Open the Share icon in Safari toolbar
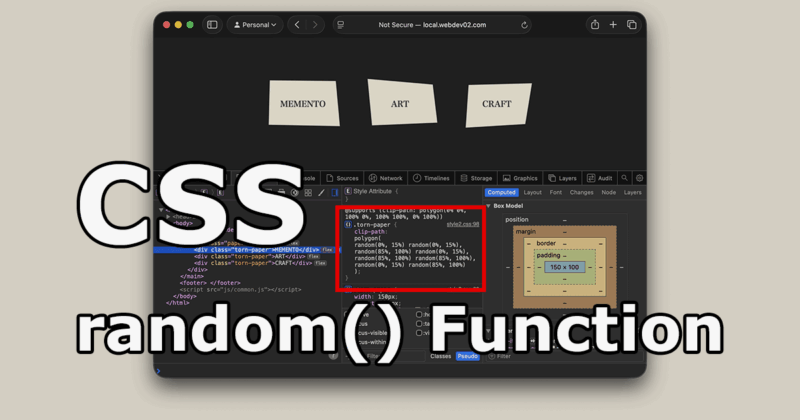 [595, 24]
